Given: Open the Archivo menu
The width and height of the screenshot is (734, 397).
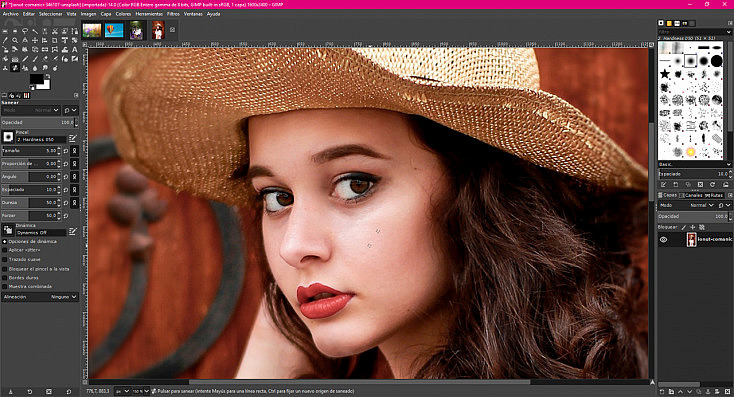Looking at the screenshot, I should 10,14.
